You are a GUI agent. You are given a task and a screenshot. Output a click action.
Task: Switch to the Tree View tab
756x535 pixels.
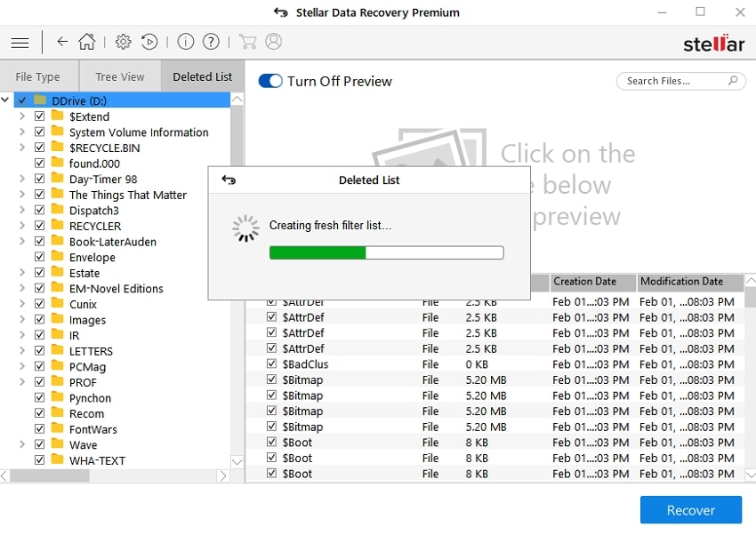[x=119, y=76]
